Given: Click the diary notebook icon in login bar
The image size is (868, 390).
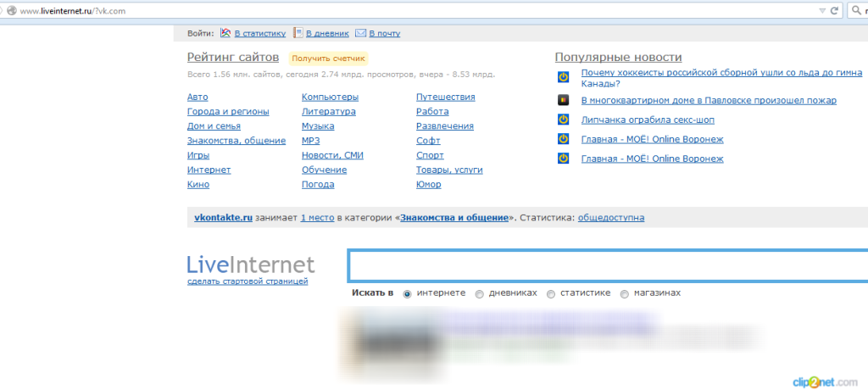Looking at the screenshot, I should (x=298, y=33).
